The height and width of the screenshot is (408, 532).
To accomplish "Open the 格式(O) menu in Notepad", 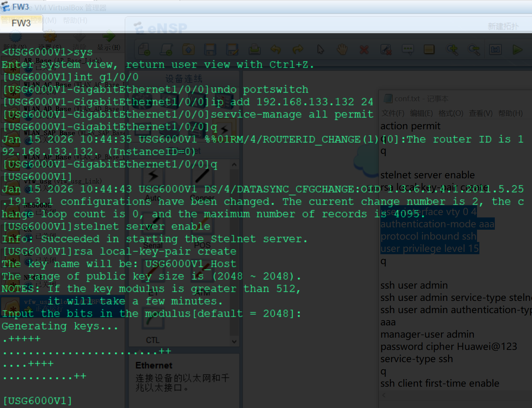I will (x=450, y=113).
